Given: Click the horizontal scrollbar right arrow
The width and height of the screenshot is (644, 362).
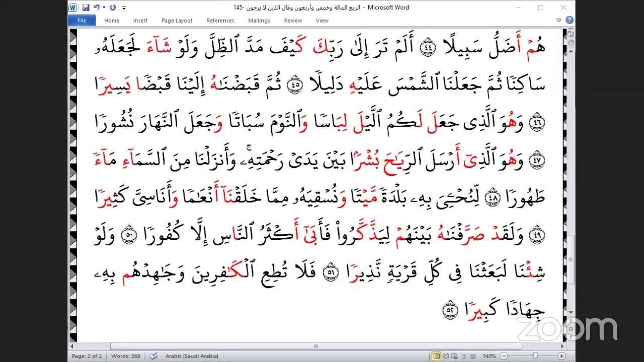Looking at the screenshot, I should 562,346.
